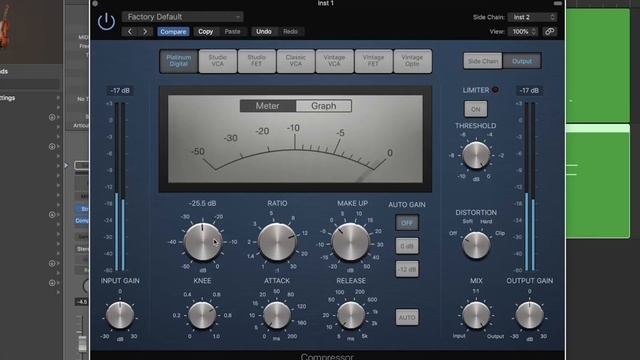Click the Undo button
The height and width of the screenshot is (360, 640).
(x=264, y=31)
